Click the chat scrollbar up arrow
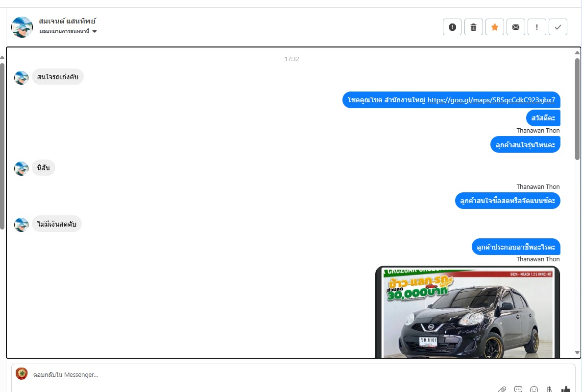 click(577, 53)
